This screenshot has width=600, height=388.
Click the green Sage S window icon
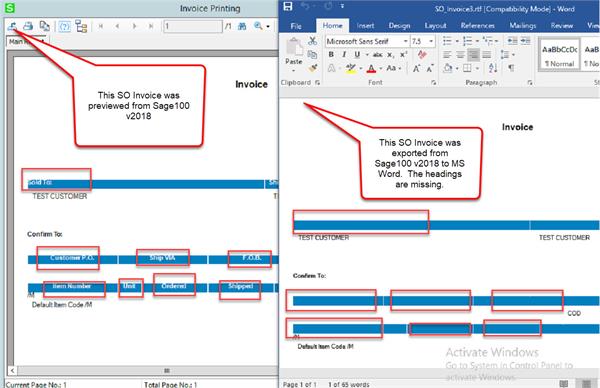pos(10,8)
